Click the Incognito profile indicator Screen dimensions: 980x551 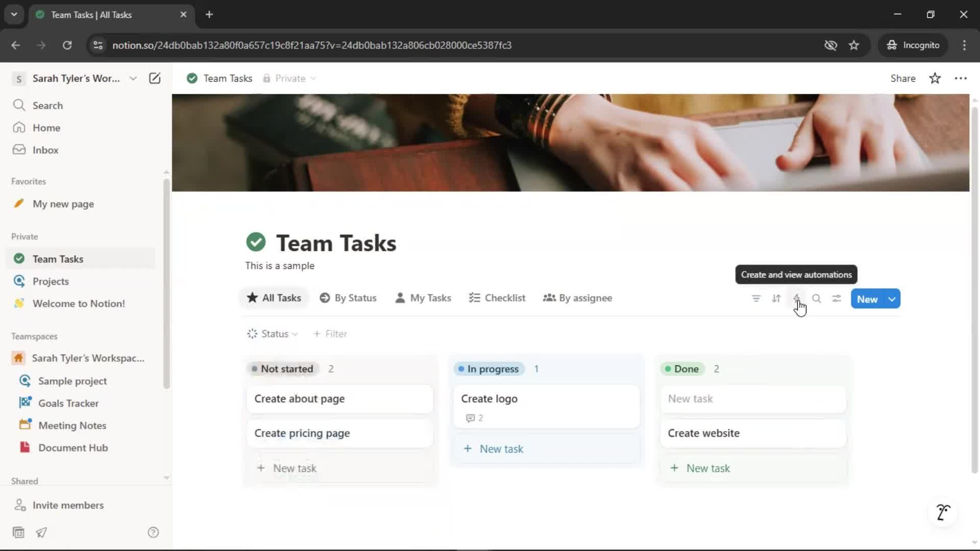point(913,45)
